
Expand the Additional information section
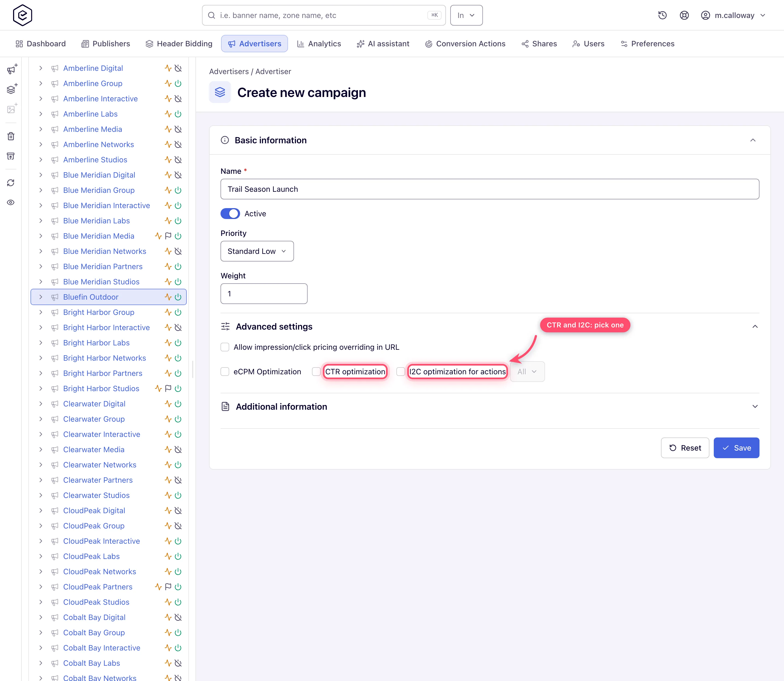(x=755, y=407)
